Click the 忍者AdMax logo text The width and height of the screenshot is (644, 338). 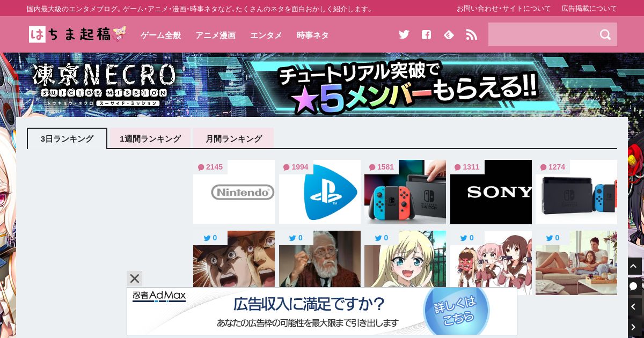[159, 296]
